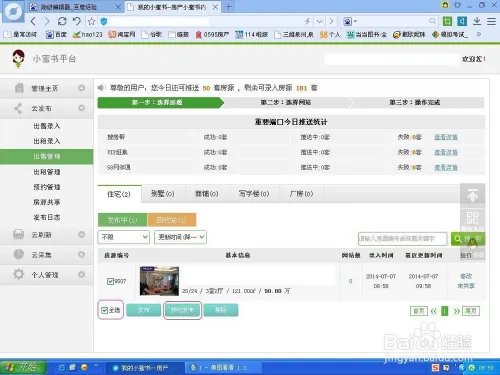Open the browser downloads icon
The width and height of the screenshot is (500, 375).
477,21
